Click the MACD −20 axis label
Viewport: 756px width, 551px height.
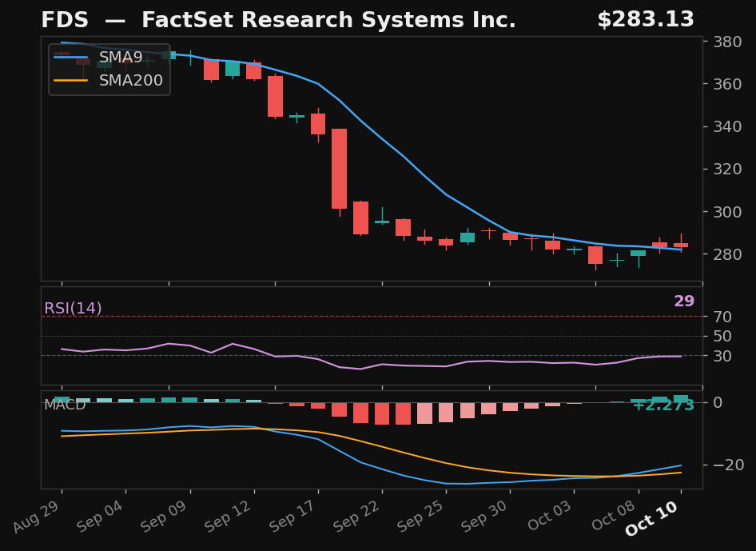(x=729, y=465)
